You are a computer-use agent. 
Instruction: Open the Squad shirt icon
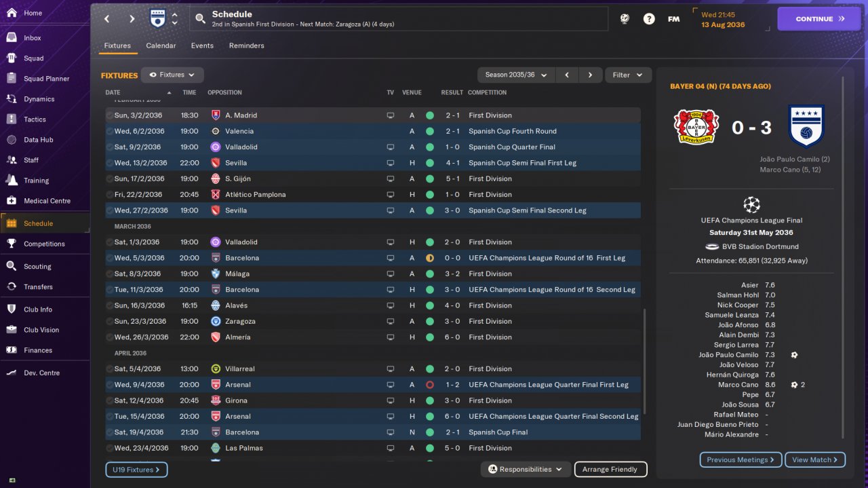12,58
